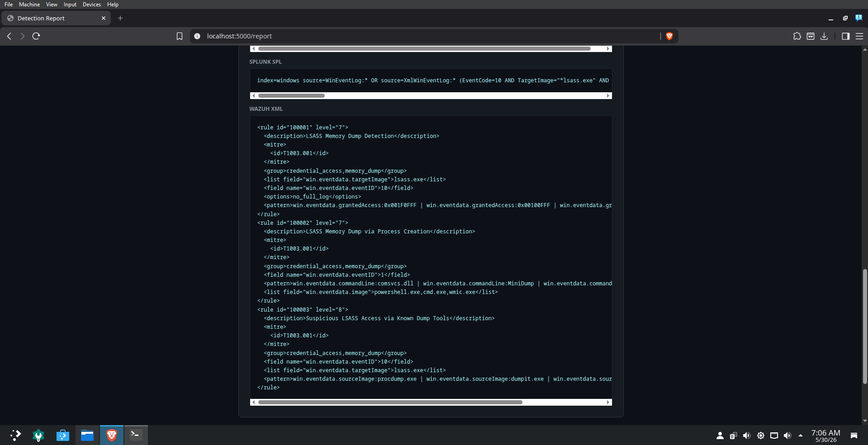Open the View menu
Viewport: 868px width, 445px height.
tap(52, 5)
